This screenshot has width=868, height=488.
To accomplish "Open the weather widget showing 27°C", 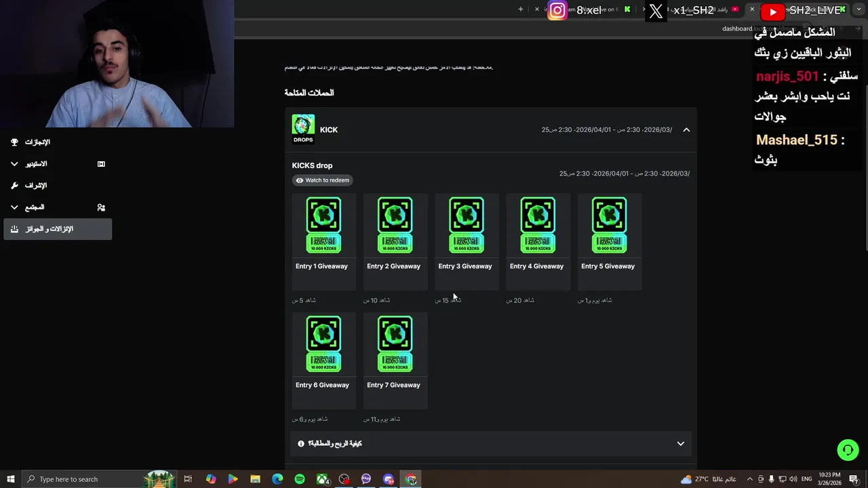I will pos(709,479).
